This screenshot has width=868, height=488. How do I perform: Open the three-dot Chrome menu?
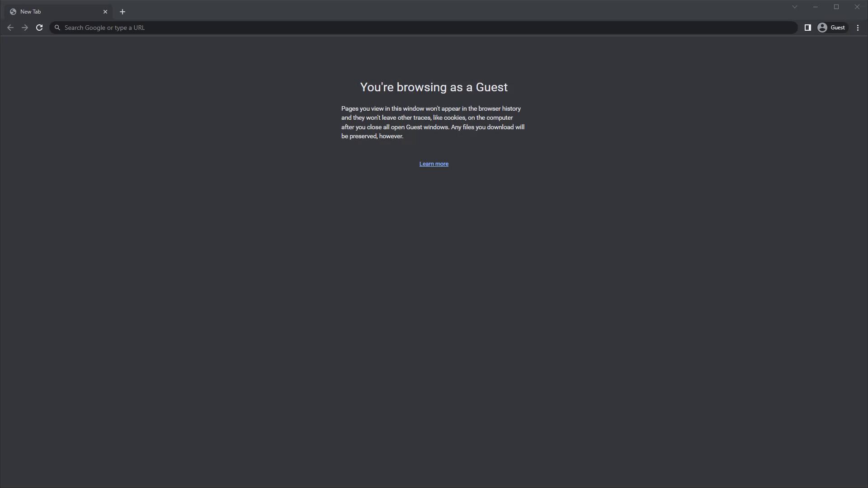(858, 28)
